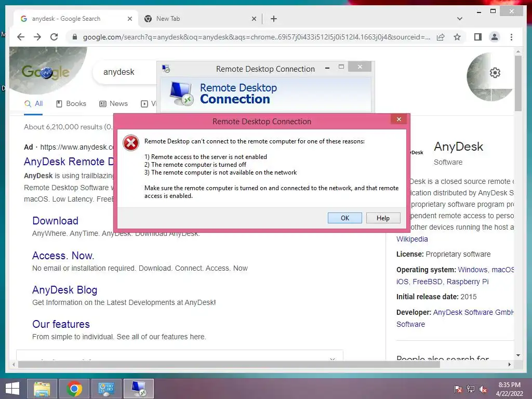Open AnyDesk Remote Desktop ad headline
Viewport: 532px width, 399px height.
(69, 162)
